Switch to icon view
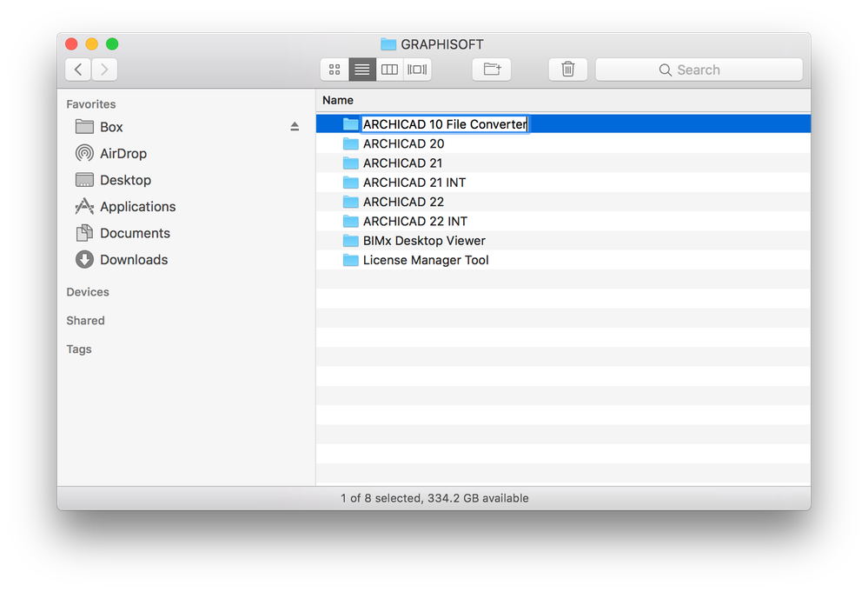868x592 pixels. 335,70
